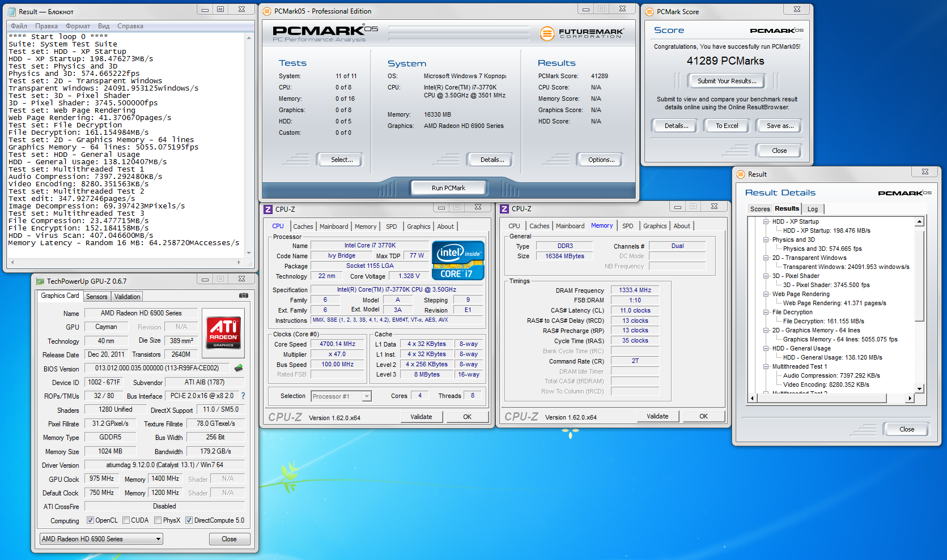Click the ATI Radeon logo in GPU-Z

click(x=223, y=332)
